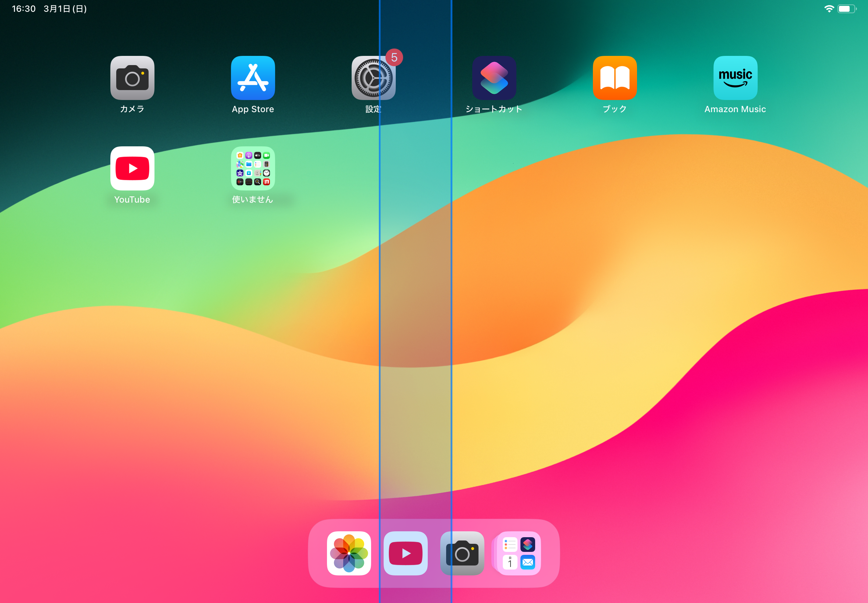Tap the Wi-Fi status icon

tap(829, 9)
